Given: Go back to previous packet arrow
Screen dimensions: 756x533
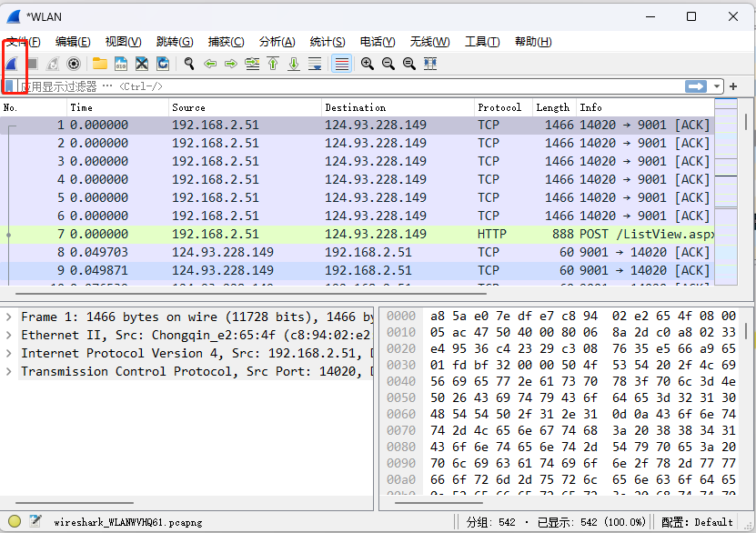Looking at the screenshot, I should point(210,64).
